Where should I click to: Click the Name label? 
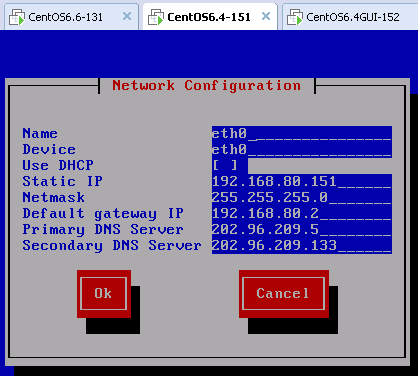[40, 134]
